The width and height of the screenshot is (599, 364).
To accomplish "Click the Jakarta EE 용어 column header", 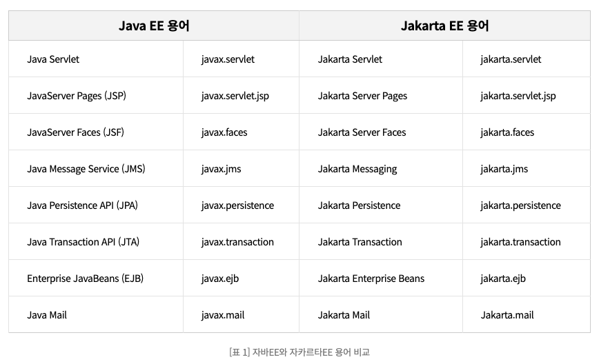I will pyautogui.click(x=444, y=26).
